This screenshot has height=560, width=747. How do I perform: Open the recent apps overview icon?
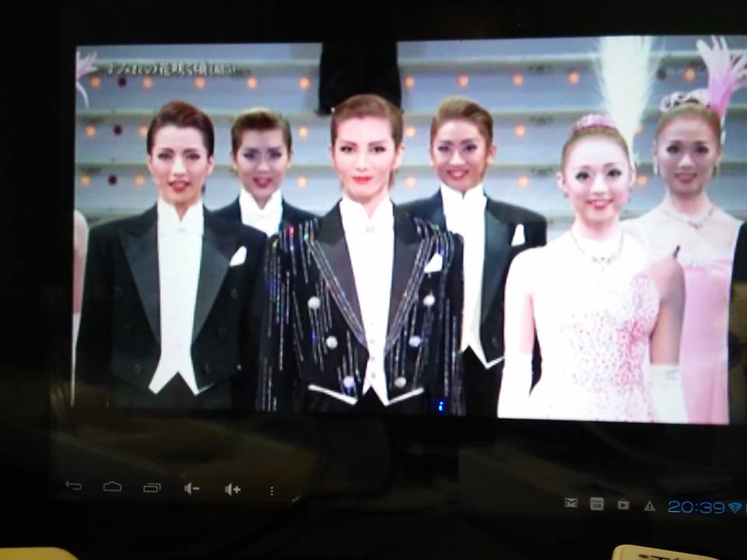click(x=152, y=488)
